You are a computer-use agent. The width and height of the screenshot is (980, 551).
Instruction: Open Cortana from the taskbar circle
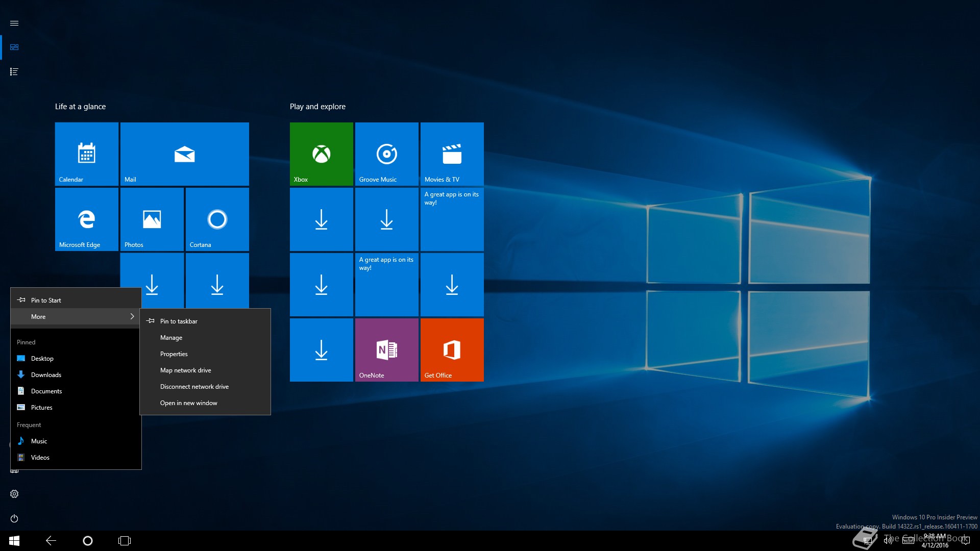click(88, 541)
